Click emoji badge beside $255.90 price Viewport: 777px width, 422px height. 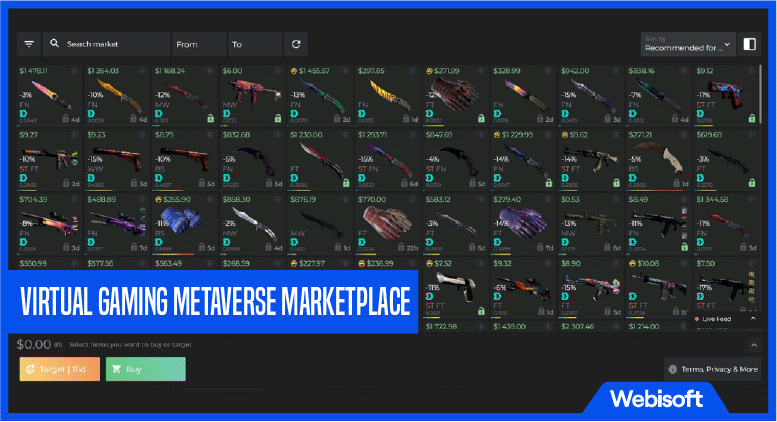tap(159, 199)
